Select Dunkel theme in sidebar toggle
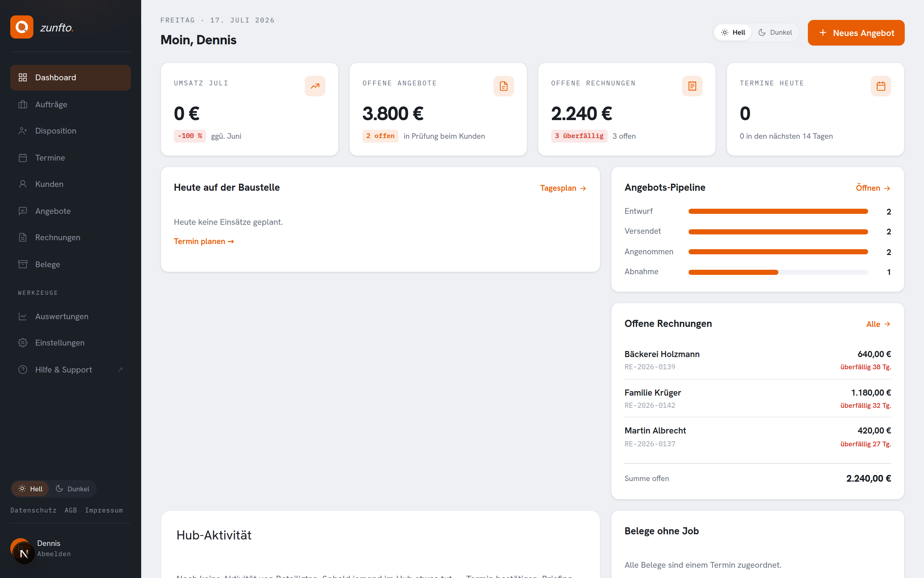Viewport: 924px width, 578px height. click(73, 488)
